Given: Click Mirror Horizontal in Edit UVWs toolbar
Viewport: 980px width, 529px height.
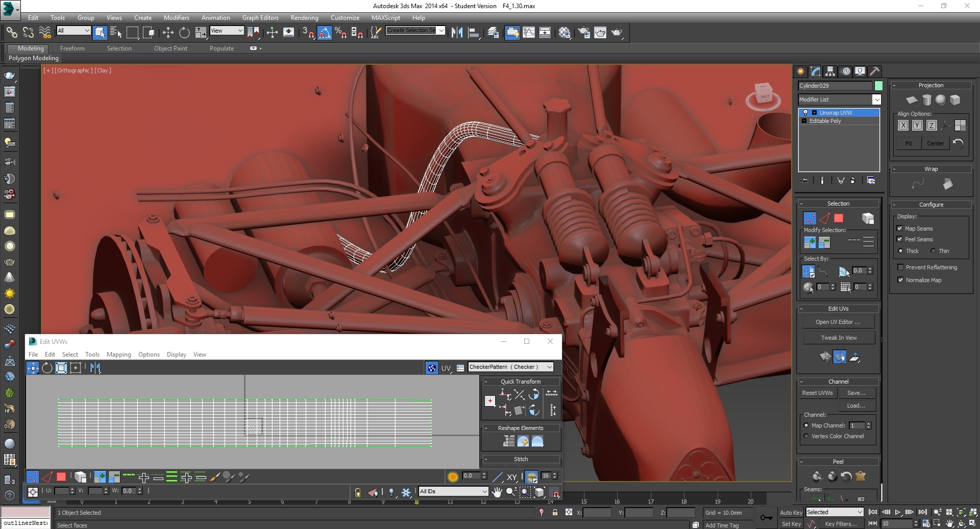Looking at the screenshot, I should coord(95,368).
